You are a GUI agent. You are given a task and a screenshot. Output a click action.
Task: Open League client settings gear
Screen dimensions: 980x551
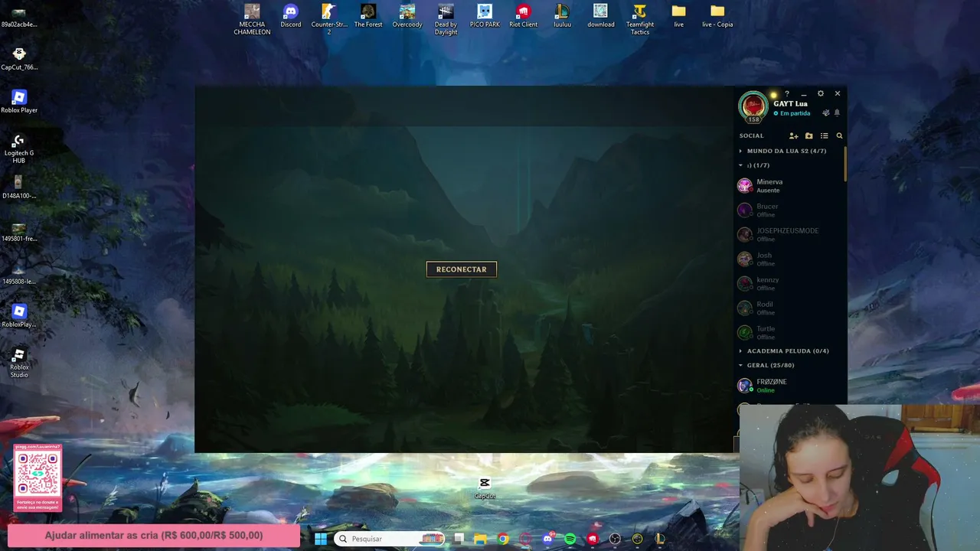pyautogui.click(x=821, y=93)
